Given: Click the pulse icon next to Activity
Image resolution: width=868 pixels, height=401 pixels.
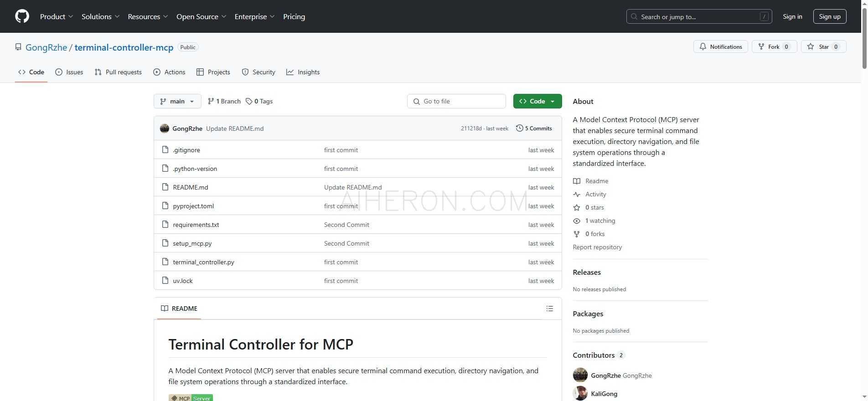Looking at the screenshot, I should [577, 194].
